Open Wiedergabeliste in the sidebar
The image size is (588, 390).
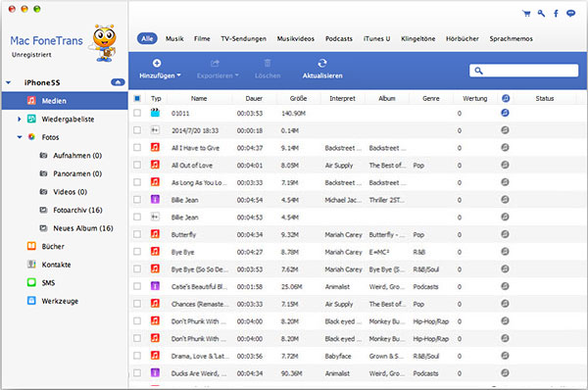point(68,120)
